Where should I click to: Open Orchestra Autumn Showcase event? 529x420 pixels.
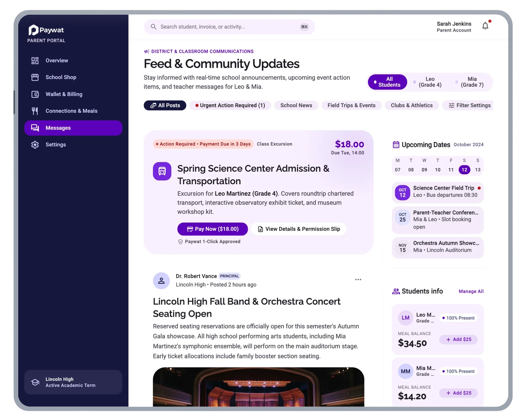[438, 247]
